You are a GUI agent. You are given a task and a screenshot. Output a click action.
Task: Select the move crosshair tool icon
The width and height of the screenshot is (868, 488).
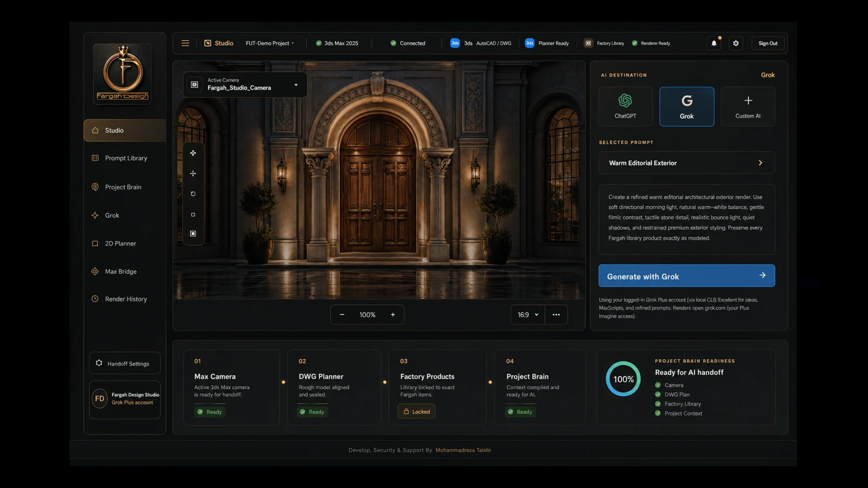[x=193, y=174]
